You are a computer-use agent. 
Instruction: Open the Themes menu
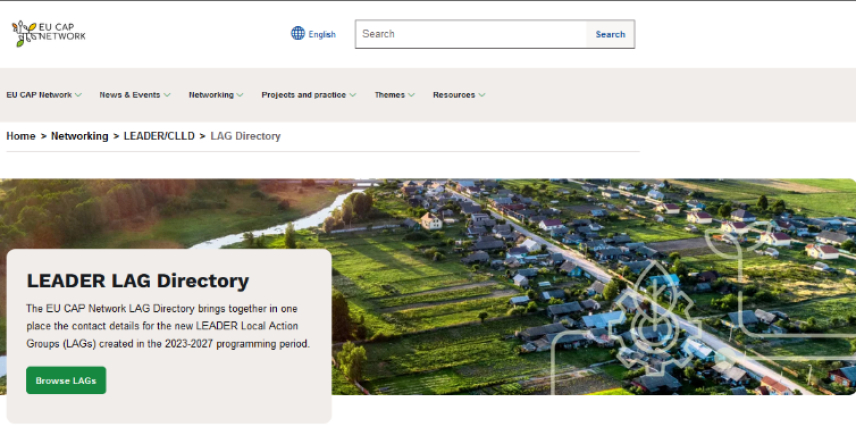pyautogui.click(x=390, y=95)
